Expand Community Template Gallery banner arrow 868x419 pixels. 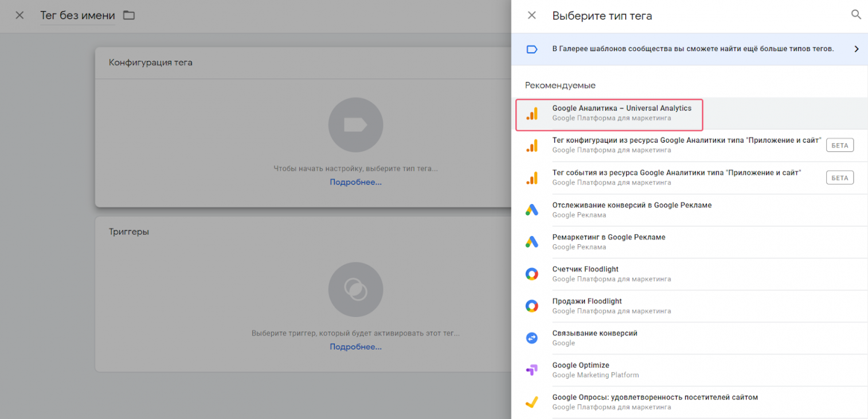tap(857, 49)
